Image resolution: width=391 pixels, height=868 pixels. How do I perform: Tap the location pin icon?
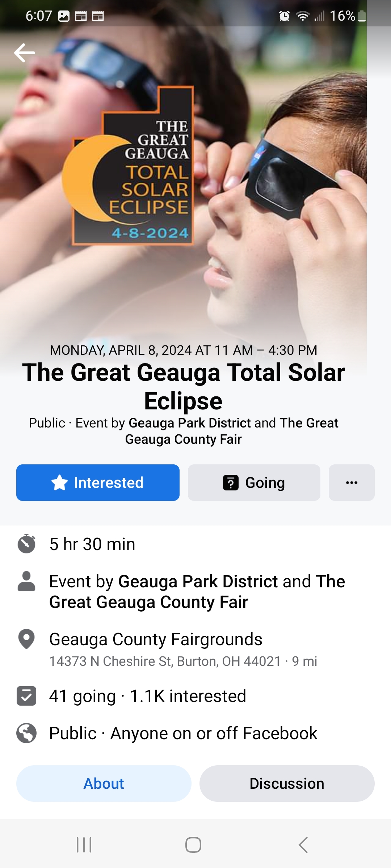point(26,639)
